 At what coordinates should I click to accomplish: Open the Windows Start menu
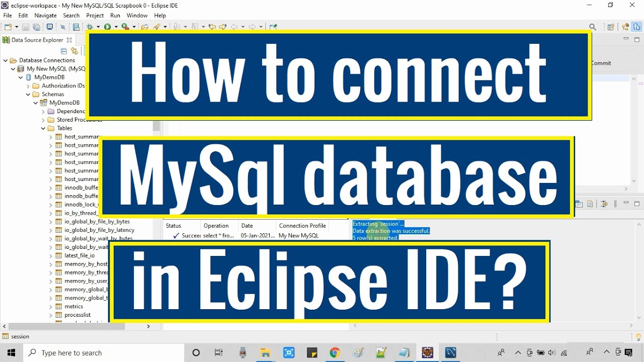[x=11, y=353]
